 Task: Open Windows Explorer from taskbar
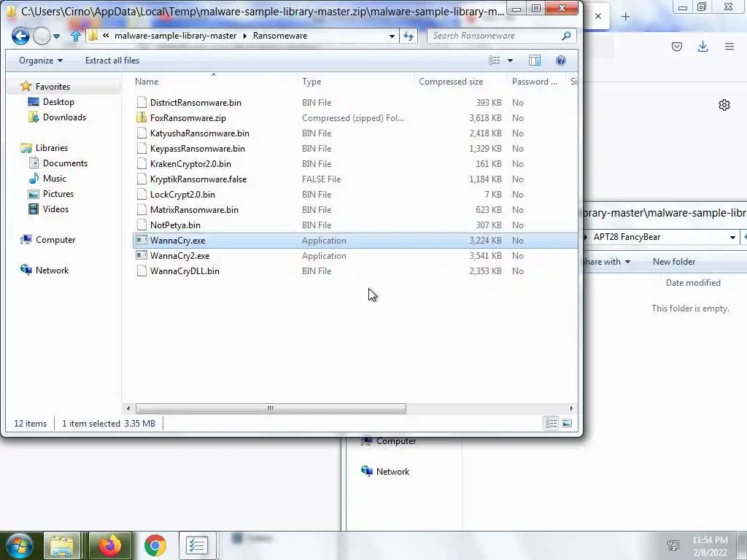pyautogui.click(x=62, y=545)
